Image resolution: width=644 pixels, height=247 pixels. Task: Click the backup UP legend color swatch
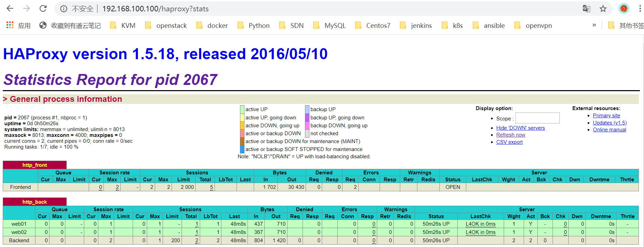pos(307,109)
